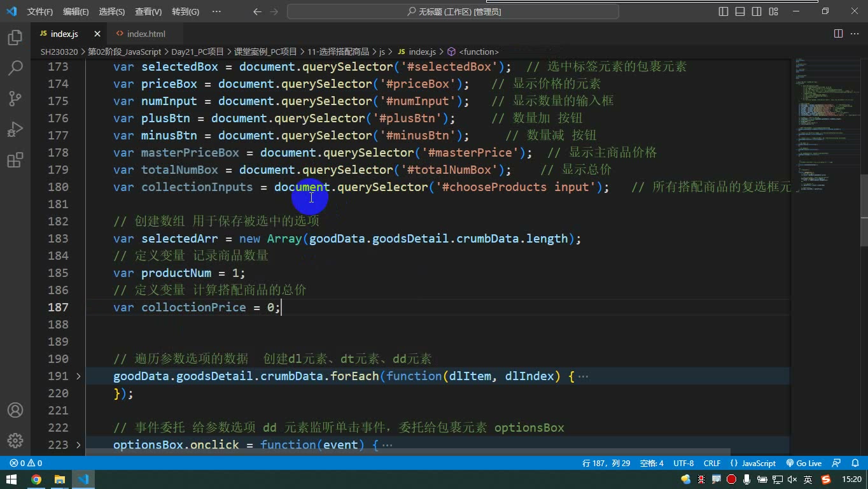Expand the folded forEach block at line 191
Screen dimensions: 868x489
pyautogui.click(x=78, y=376)
